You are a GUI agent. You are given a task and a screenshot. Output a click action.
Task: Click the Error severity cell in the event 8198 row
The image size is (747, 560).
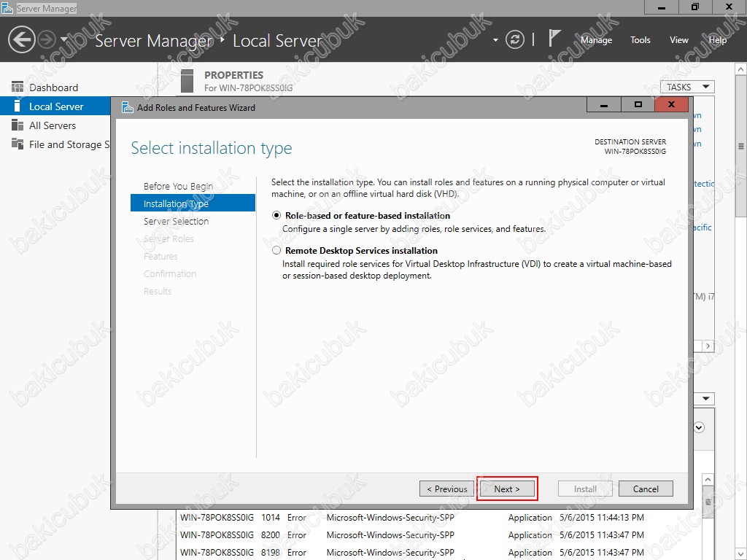297,553
